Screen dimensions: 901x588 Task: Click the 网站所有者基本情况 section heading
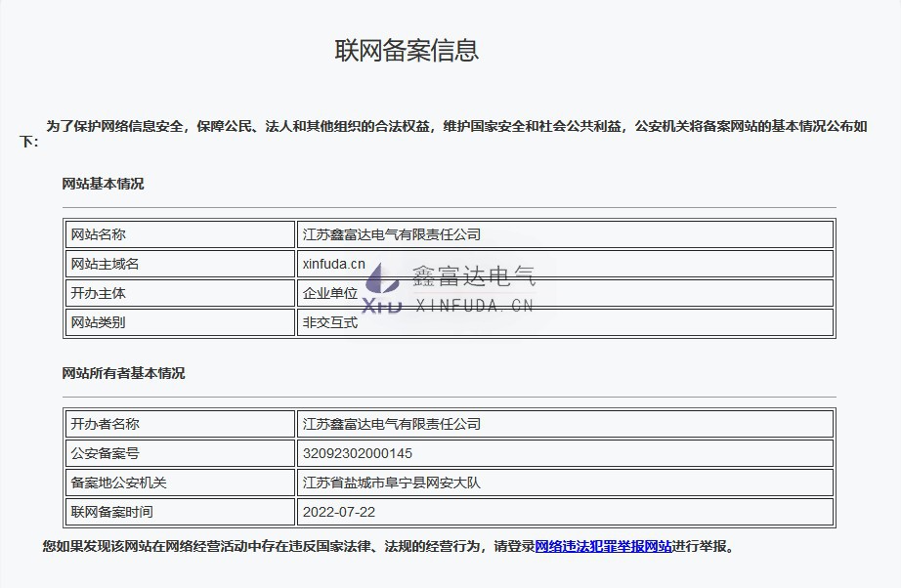click(x=123, y=373)
